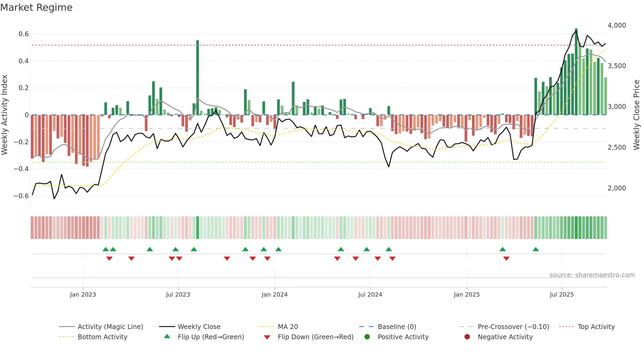
Task: Click the 0.4 activity axis tick
Action: coord(24,61)
